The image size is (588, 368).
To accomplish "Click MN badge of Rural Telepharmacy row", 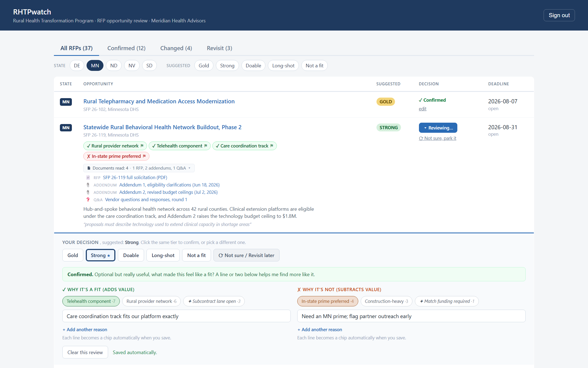I will 66,102.
